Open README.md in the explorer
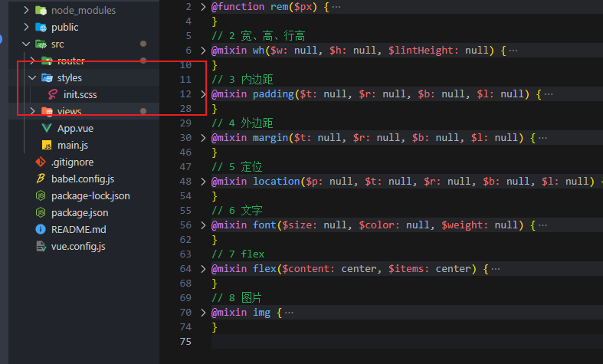Viewport: 603px width, 364px height. click(78, 230)
